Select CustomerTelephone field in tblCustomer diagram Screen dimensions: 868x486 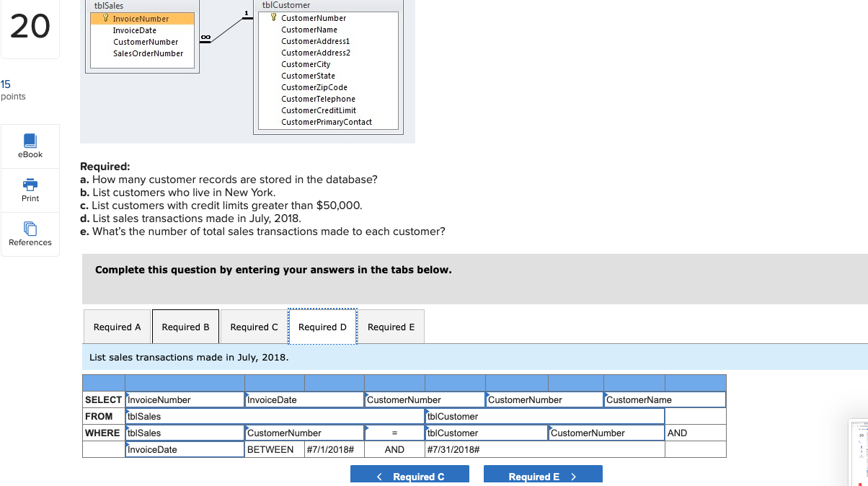click(x=318, y=99)
